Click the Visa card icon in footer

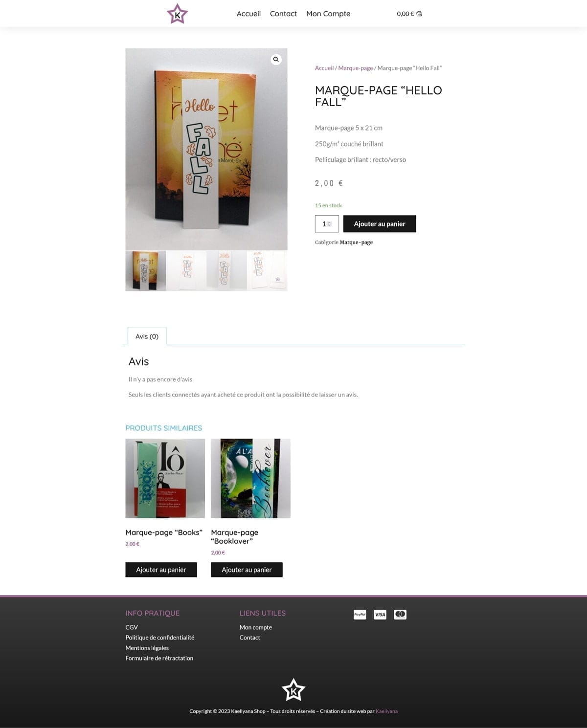(x=380, y=615)
